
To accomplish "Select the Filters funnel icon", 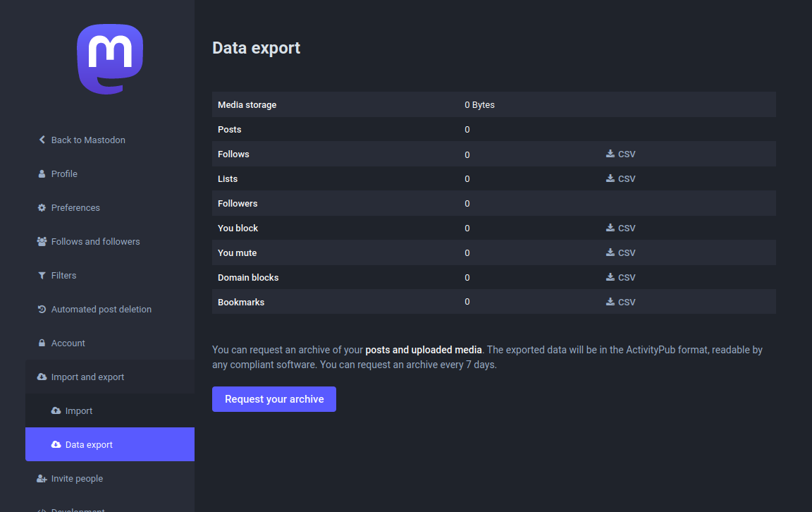I will pos(41,275).
